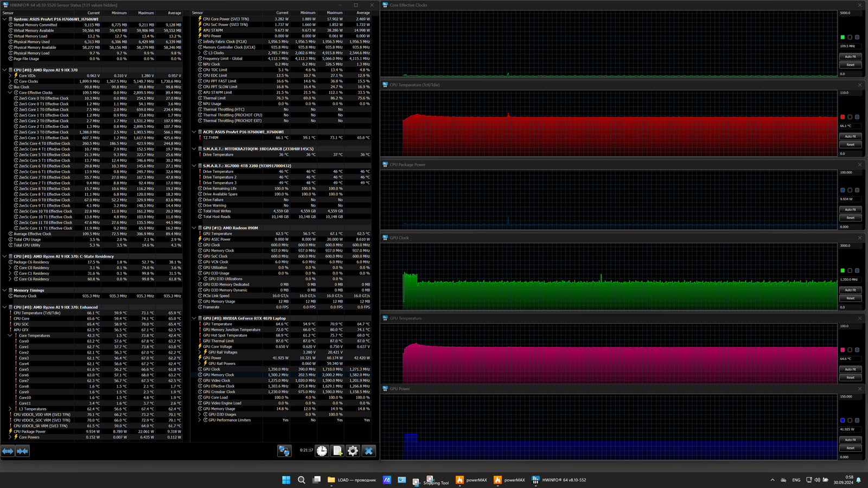868x488 pixels.
Task: Toggle the middle checkbox in CPU Temperature graph
Action: click(x=850, y=117)
